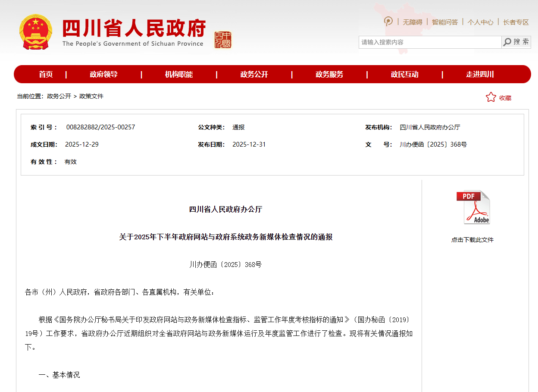
Task: Select 政民互动 navigation item
Action: click(x=404, y=74)
